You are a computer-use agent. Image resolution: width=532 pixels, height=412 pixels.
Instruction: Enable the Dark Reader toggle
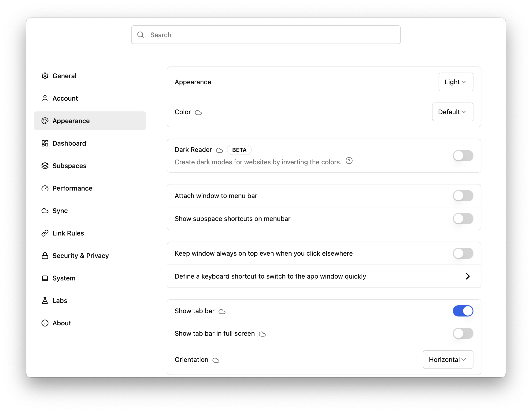[x=463, y=156]
